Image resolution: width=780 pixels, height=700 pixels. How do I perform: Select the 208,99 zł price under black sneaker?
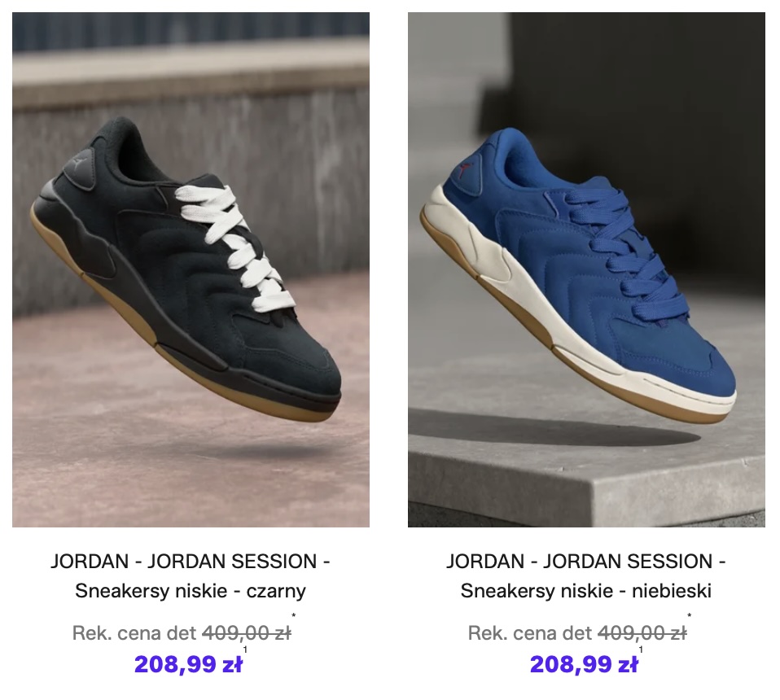tap(188, 663)
